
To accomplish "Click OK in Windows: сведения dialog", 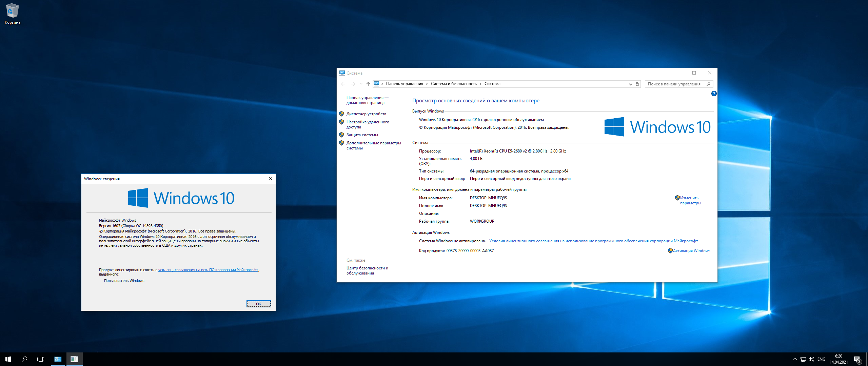I will coord(259,304).
